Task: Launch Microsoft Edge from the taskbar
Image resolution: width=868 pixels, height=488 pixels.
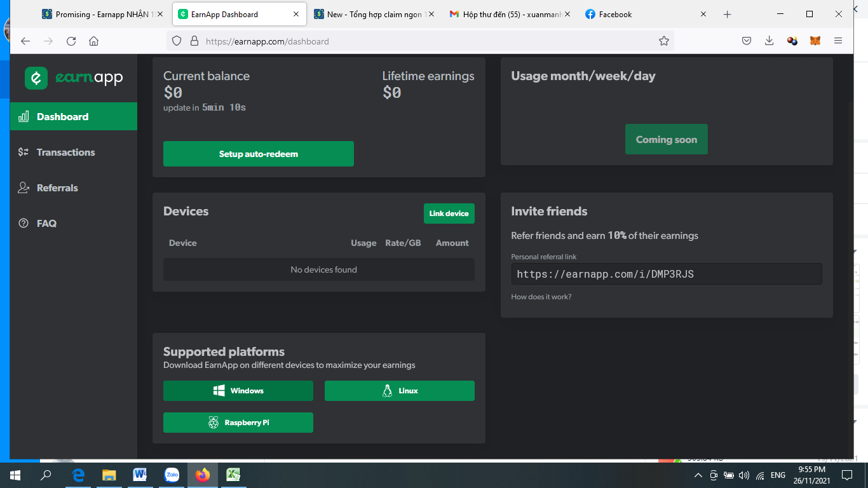Action: click(78, 475)
